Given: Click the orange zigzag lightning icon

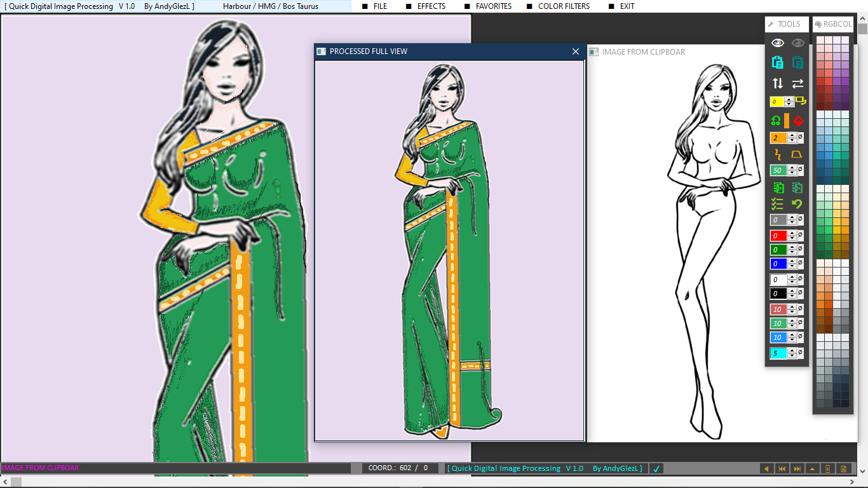Looking at the screenshot, I should (778, 154).
